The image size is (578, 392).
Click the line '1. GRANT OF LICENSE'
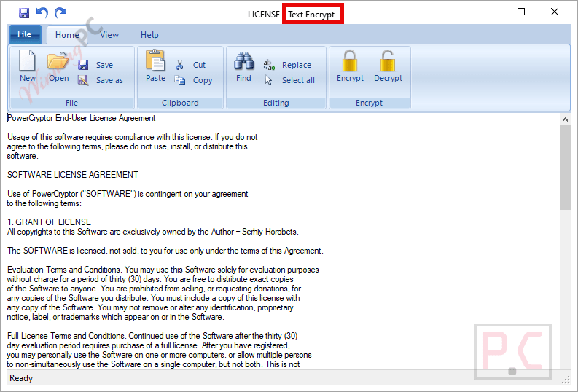point(49,222)
